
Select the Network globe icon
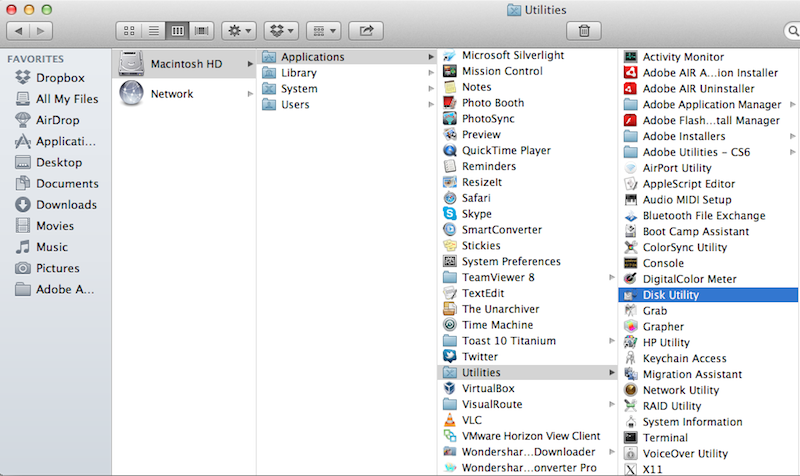[x=131, y=94]
